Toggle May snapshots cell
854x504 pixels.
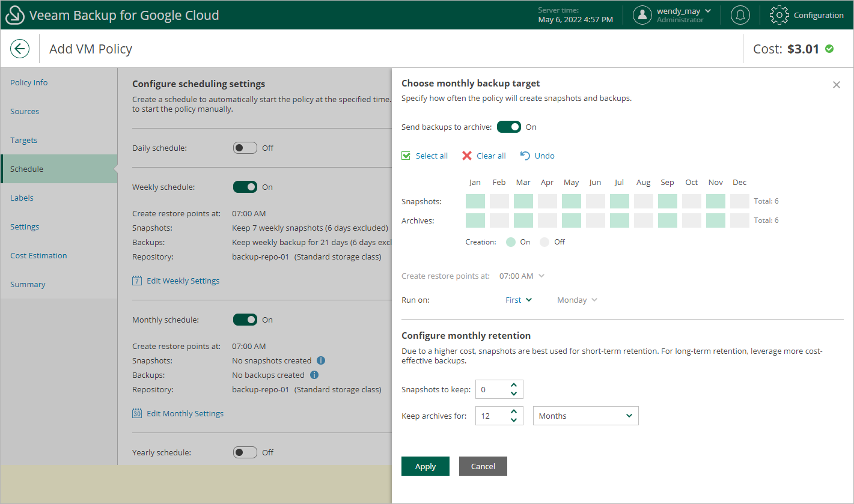point(572,201)
